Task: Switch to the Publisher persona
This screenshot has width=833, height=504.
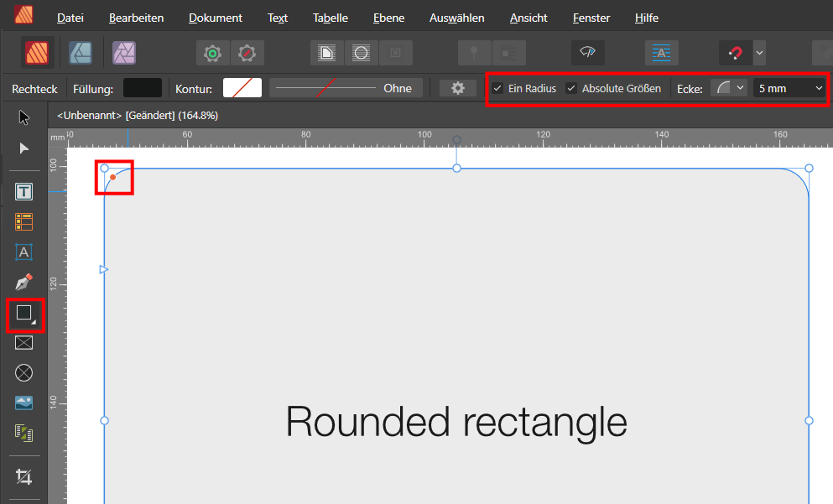Action: coord(37,53)
